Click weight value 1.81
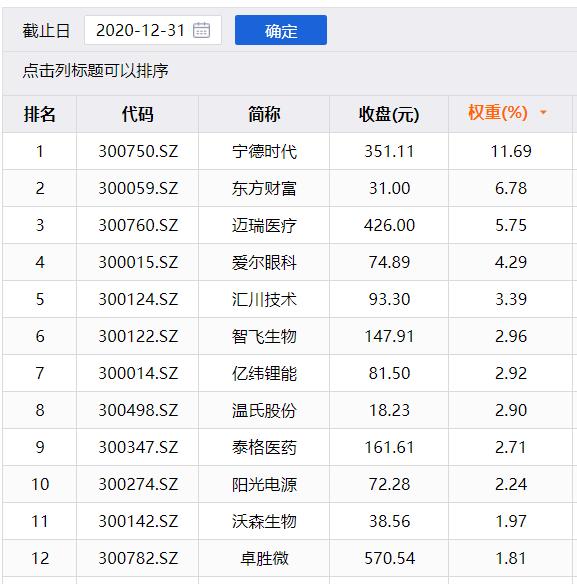The width and height of the screenshot is (577, 584). (511, 558)
